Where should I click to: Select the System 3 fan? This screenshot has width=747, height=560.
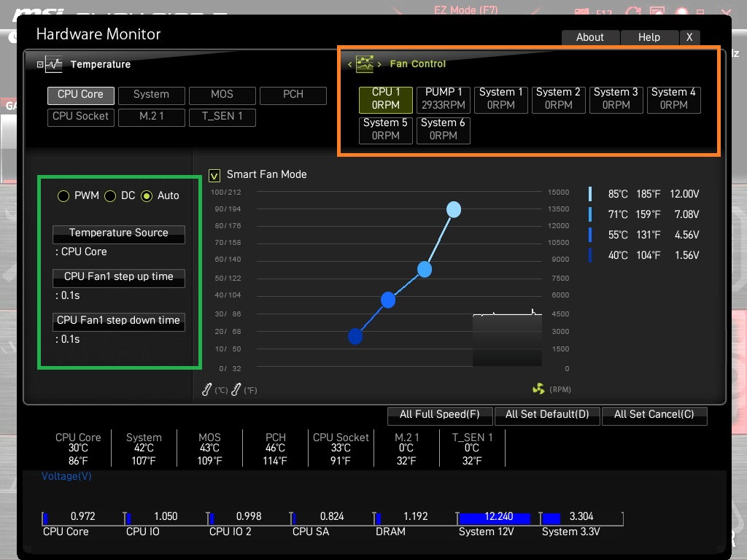pos(616,99)
